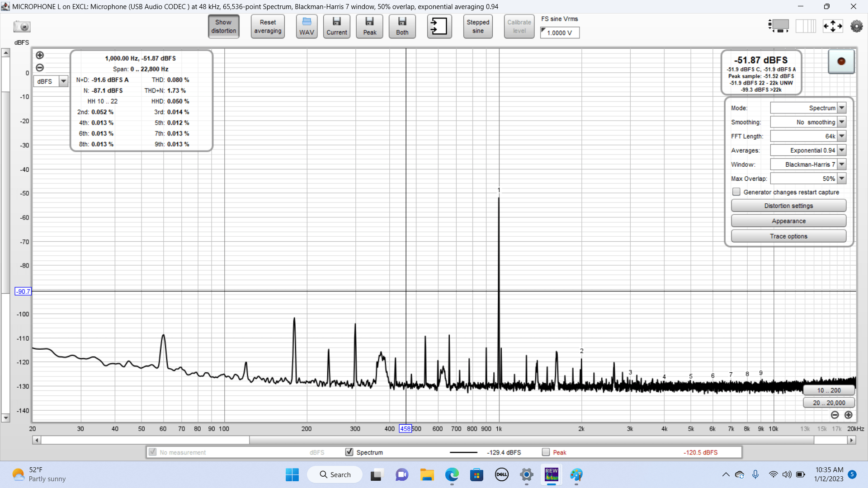Click the vertical scrollbar thumb
The image size is (868, 488).
tap(6, 192)
